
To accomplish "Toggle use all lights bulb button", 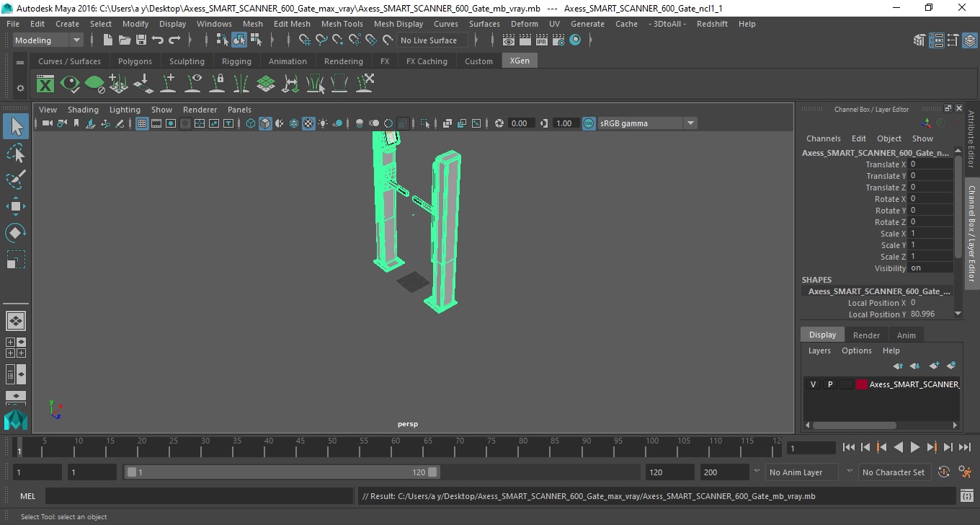I will point(323,123).
